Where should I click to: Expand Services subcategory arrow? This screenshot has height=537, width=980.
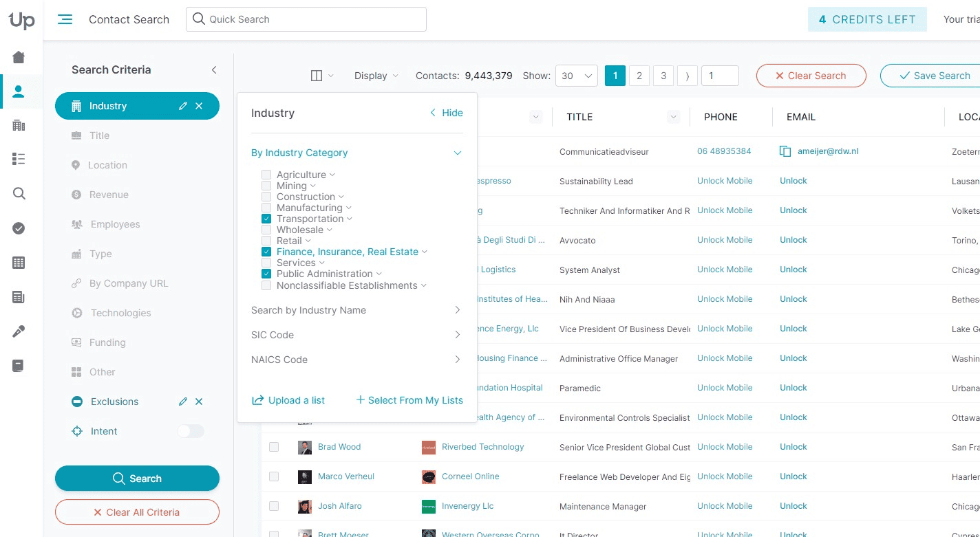[x=322, y=263]
